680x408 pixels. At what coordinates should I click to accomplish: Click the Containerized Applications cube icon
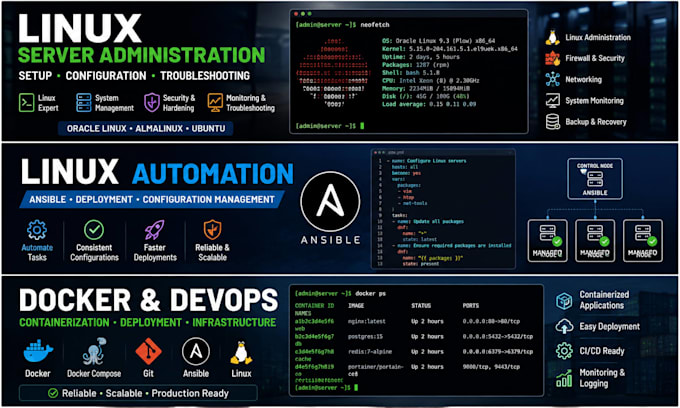click(564, 300)
